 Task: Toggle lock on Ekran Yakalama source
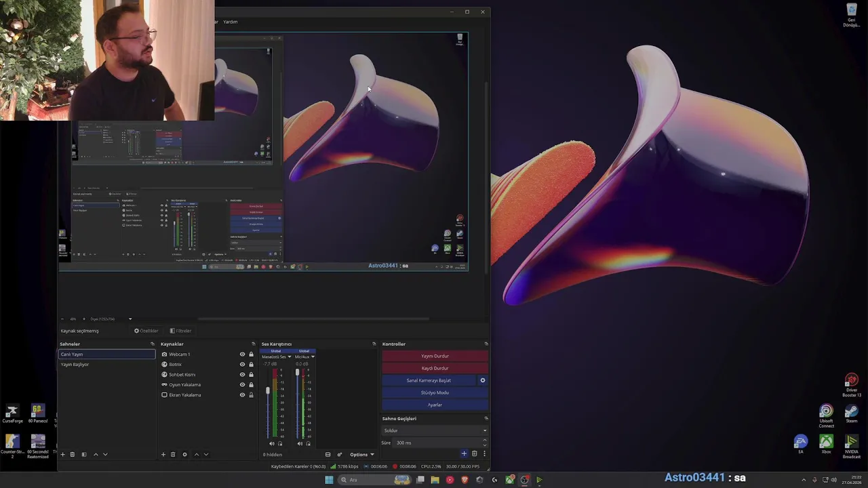(x=251, y=395)
